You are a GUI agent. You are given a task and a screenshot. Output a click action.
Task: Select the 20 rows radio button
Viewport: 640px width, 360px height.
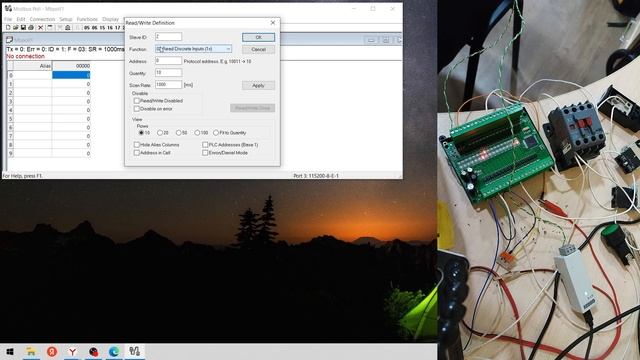click(x=160, y=133)
